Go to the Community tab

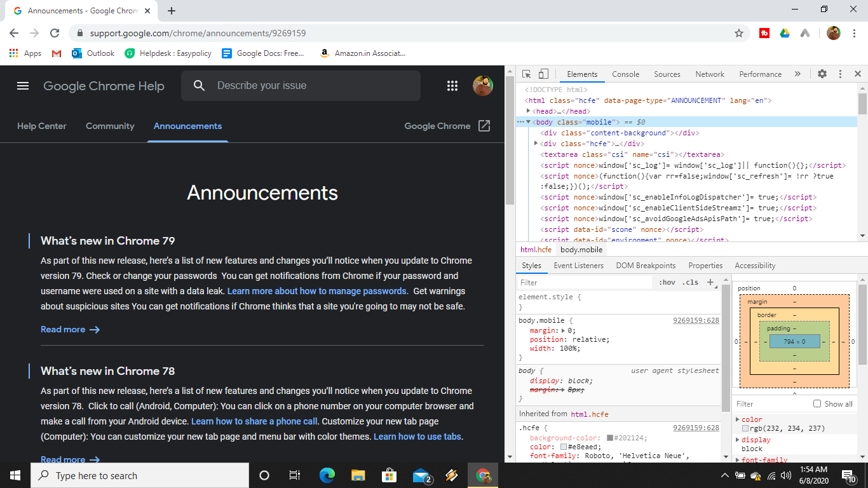click(110, 126)
